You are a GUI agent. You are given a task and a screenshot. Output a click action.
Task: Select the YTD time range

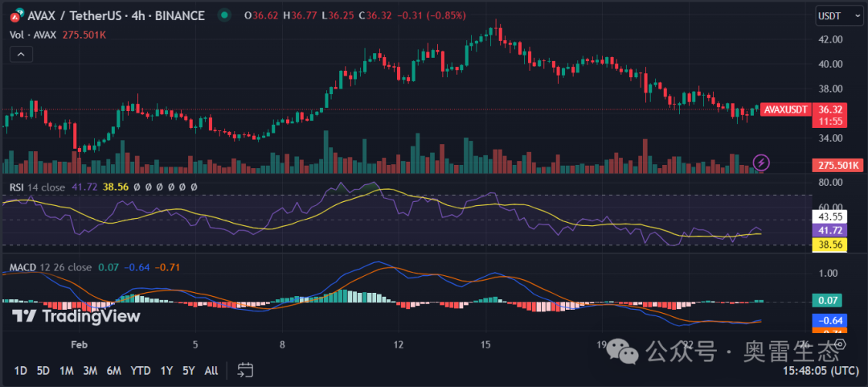[x=141, y=371]
